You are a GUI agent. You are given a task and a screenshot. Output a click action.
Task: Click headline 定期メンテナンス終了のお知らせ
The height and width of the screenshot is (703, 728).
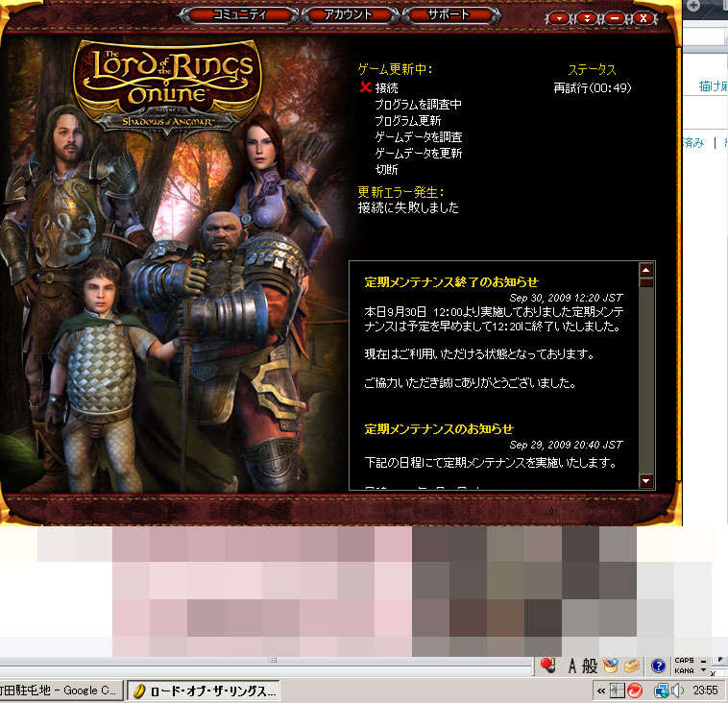pos(451,281)
